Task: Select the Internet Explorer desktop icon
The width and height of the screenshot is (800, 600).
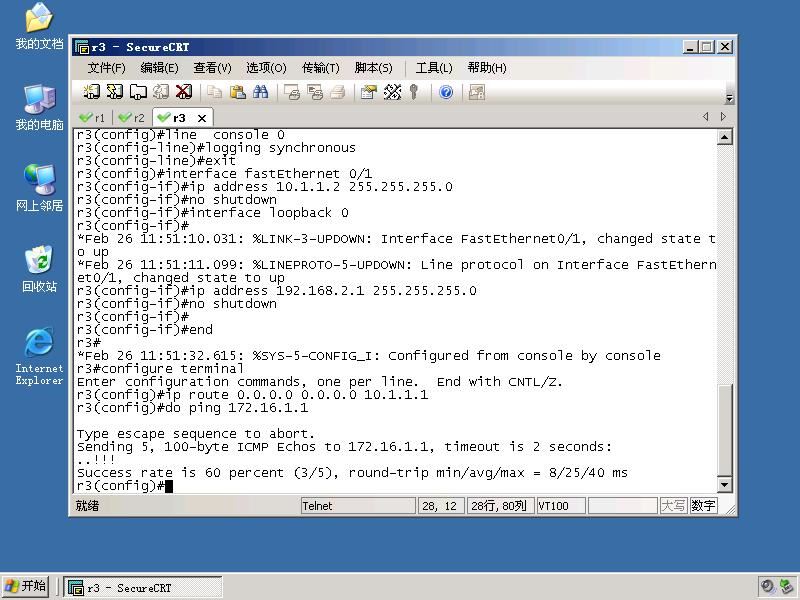Action: [39, 356]
